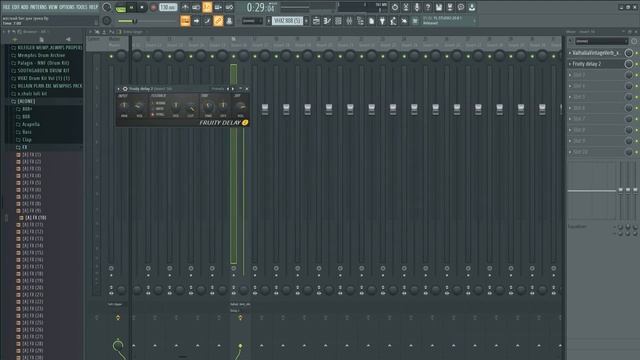Click the Record button
The width and height of the screenshot is (640, 360).
(x=153, y=7)
